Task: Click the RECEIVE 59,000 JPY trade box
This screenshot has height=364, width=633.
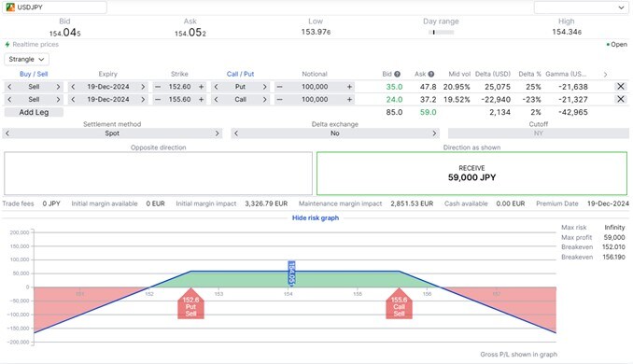Action: coord(471,174)
